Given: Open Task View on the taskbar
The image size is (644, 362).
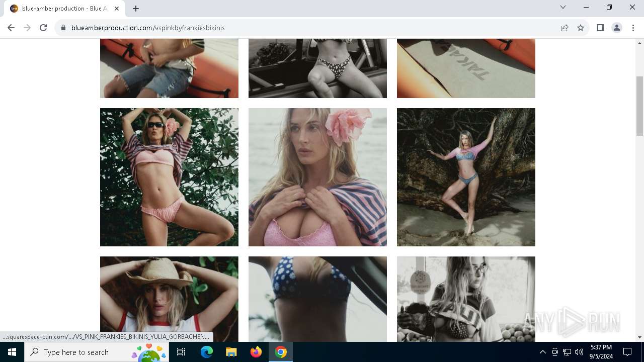Looking at the screenshot, I should (x=181, y=352).
